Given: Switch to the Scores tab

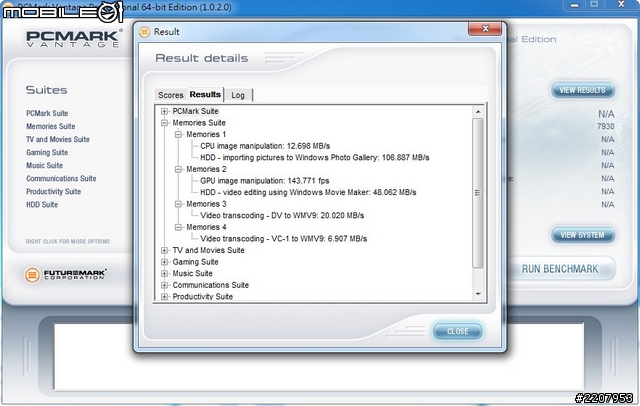Looking at the screenshot, I should [x=171, y=95].
